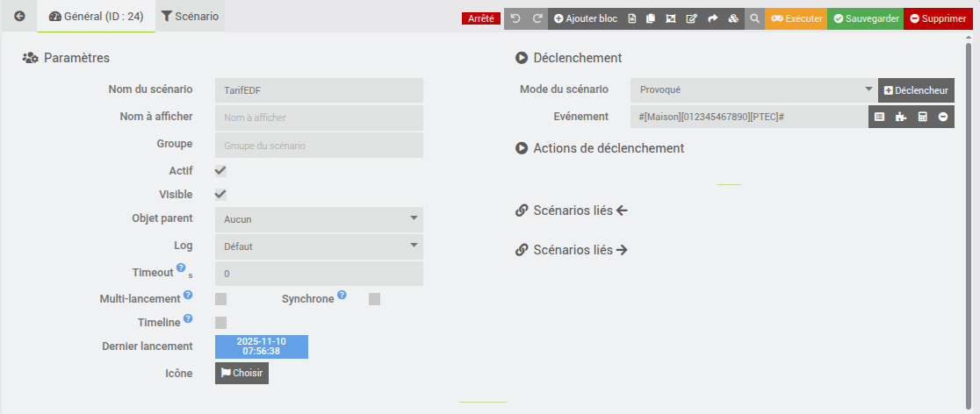Switch to the Scénario tab
Viewport: 980px width, 414px height.
(191, 17)
